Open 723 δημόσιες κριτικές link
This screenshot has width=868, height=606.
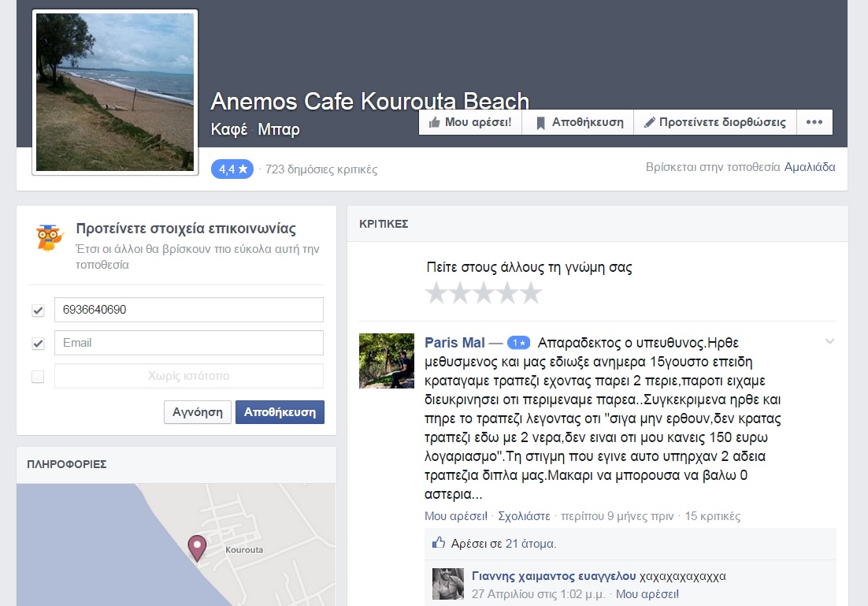click(x=321, y=169)
